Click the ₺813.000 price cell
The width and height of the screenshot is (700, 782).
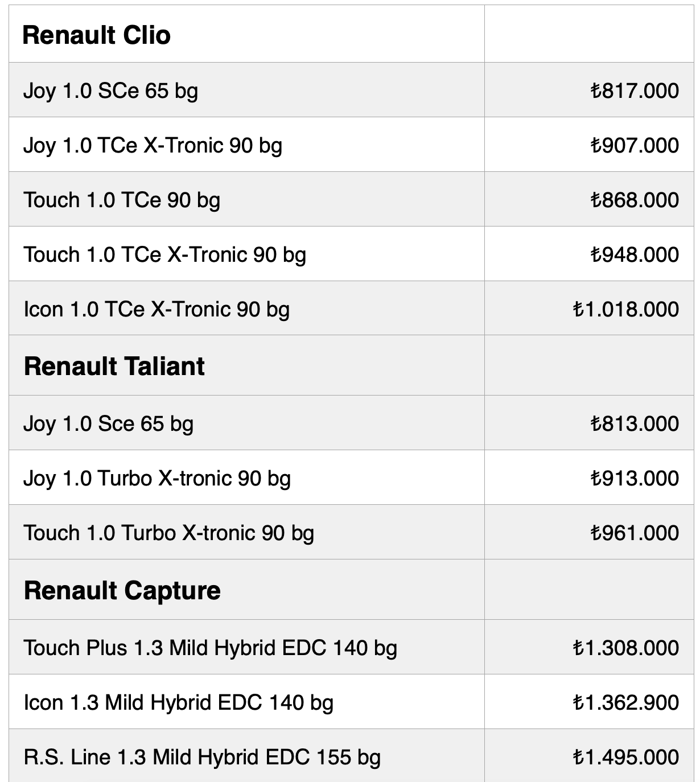tap(634, 423)
